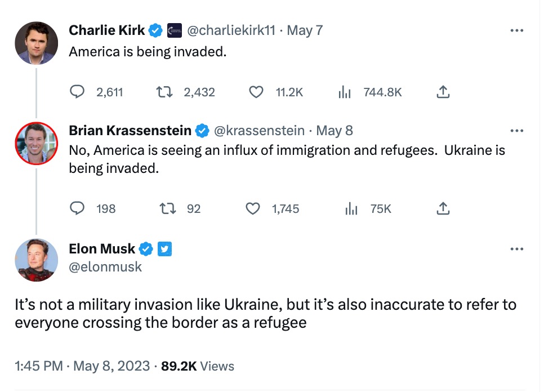Screen dimensions: 544x392
Task: Open the @elonmusk handle link
Action: pos(105,267)
